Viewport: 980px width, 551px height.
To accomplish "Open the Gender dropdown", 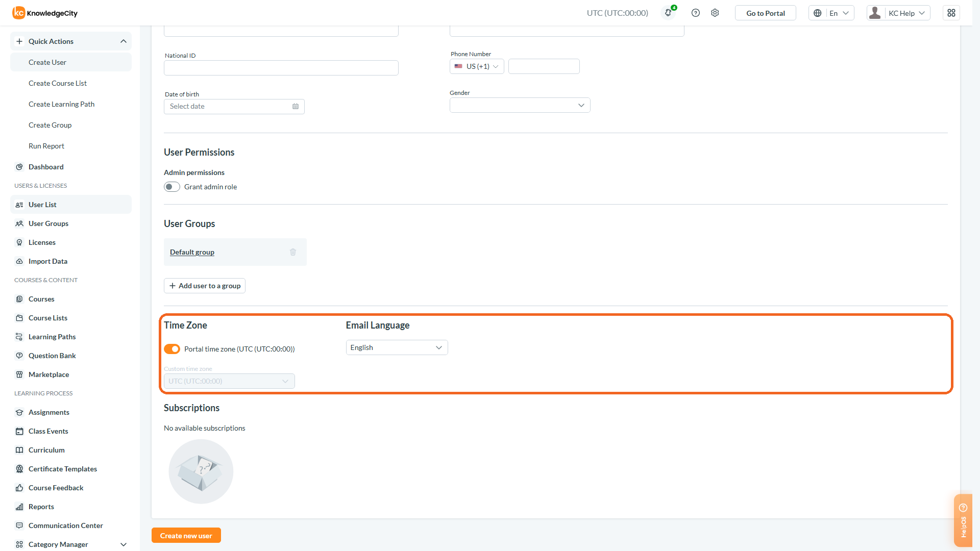I will point(520,105).
